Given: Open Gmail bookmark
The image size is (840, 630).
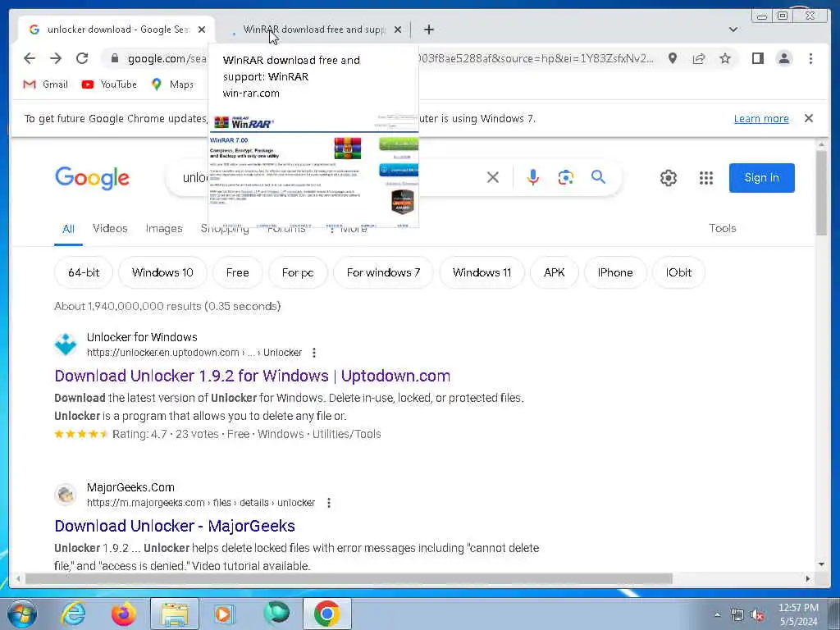Looking at the screenshot, I should 46,84.
